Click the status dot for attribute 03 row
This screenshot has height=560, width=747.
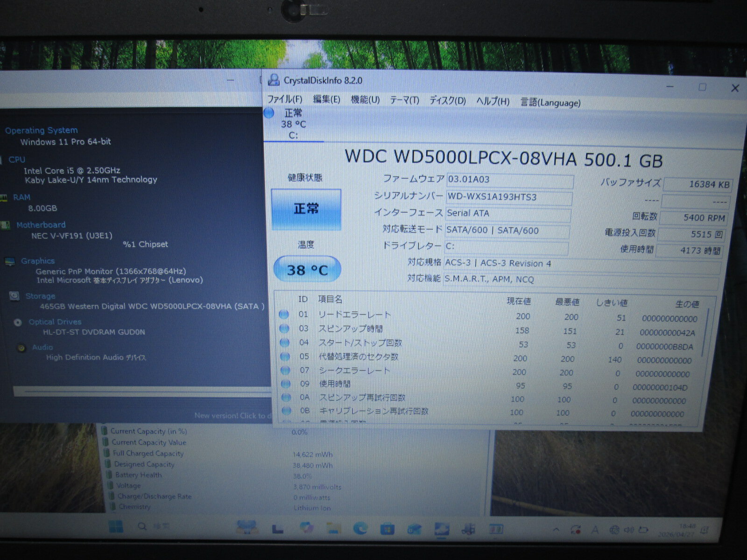pos(284,329)
